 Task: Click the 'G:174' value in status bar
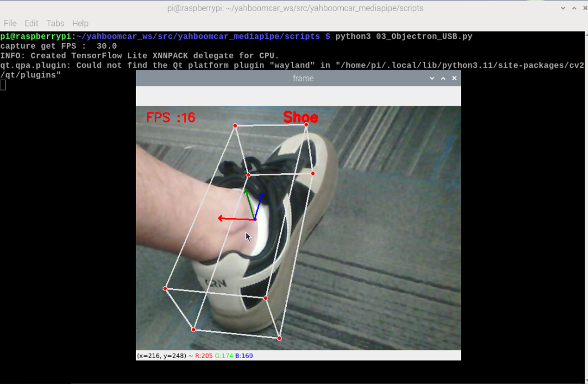click(x=224, y=355)
